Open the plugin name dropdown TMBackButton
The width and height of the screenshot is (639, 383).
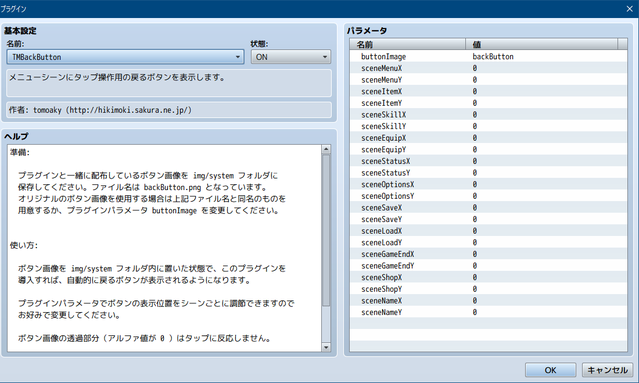point(125,57)
